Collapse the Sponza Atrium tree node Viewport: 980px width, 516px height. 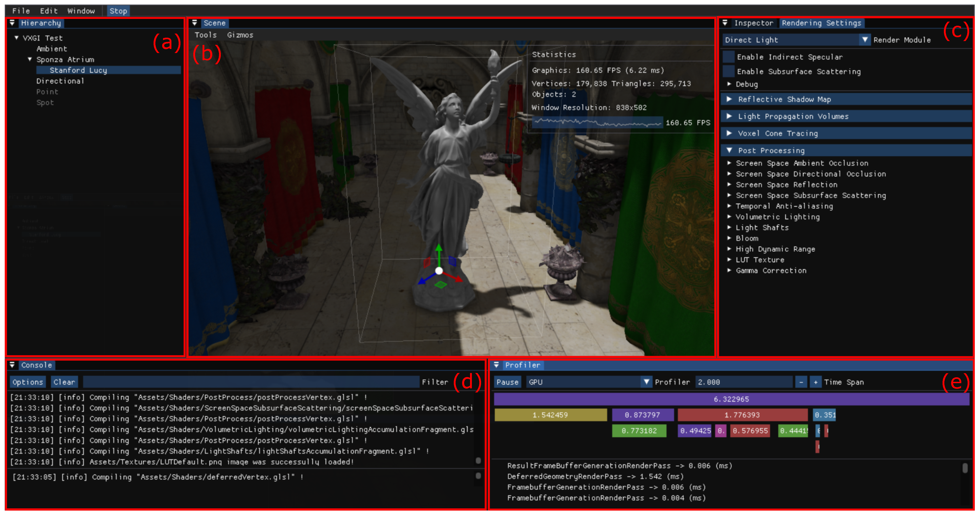(x=30, y=59)
